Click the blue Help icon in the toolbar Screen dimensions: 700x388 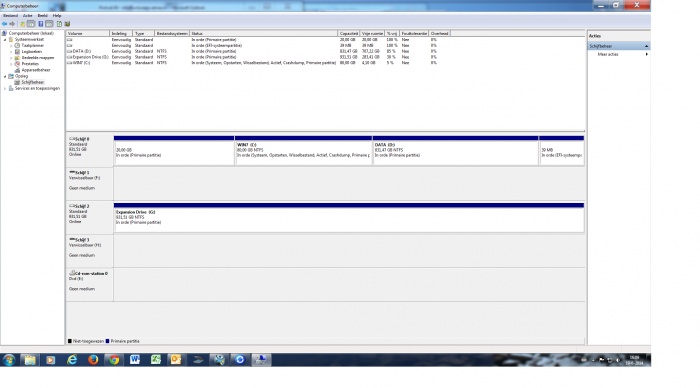[41, 24]
